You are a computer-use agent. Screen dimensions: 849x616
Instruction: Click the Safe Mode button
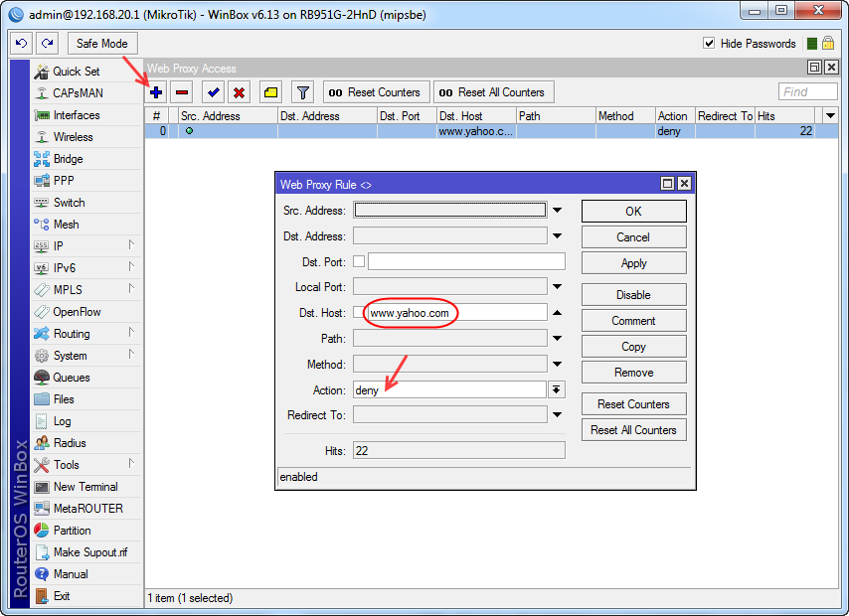(101, 44)
